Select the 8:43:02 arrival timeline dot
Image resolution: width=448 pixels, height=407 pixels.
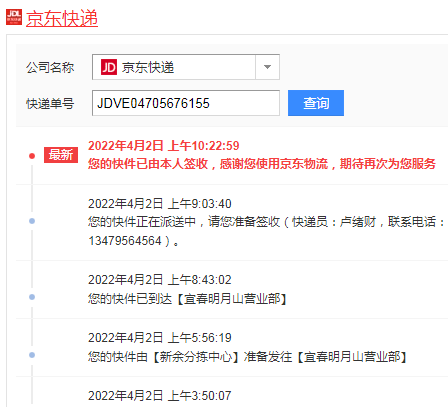tap(32, 297)
